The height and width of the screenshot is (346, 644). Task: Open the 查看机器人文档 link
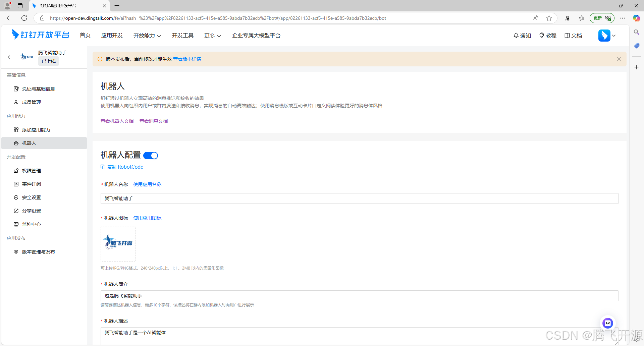[117, 121]
